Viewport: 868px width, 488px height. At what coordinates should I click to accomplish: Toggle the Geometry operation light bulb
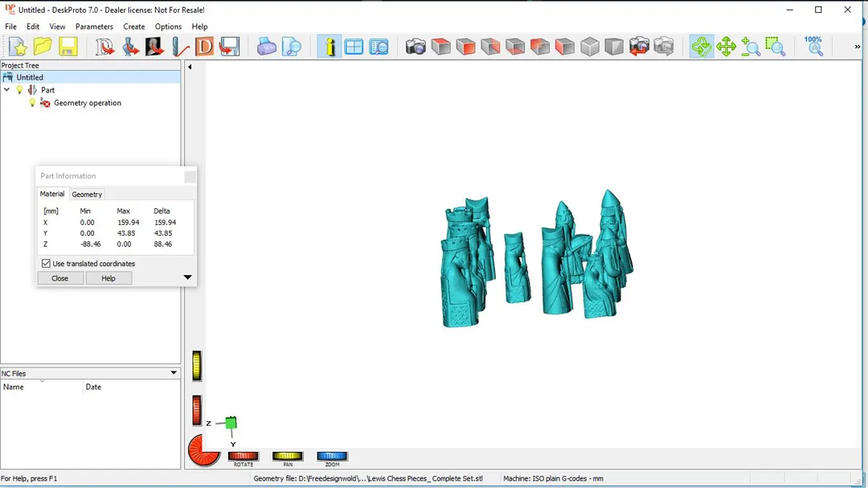pyautogui.click(x=32, y=102)
